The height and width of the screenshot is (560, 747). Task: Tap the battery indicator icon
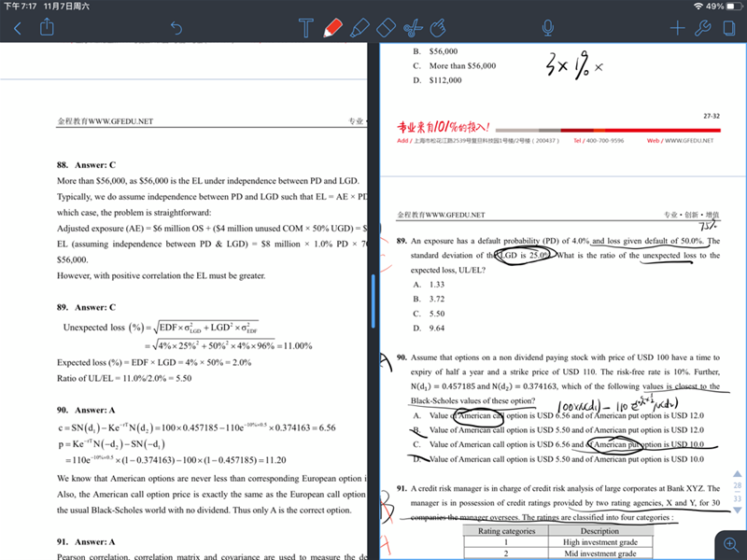tap(734, 7)
